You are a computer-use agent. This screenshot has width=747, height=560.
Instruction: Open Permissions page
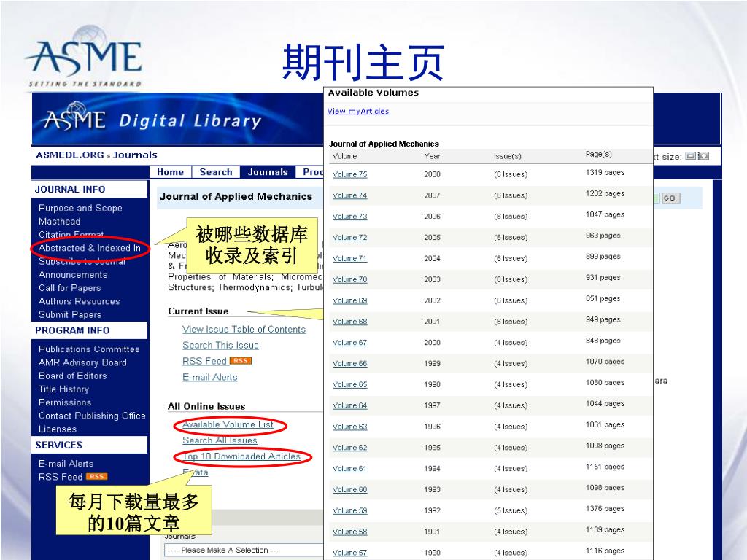click(65, 402)
